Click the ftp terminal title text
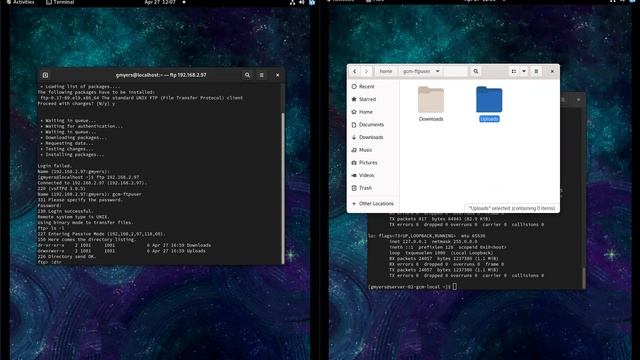This screenshot has height=360, width=640. click(x=161, y=75)
